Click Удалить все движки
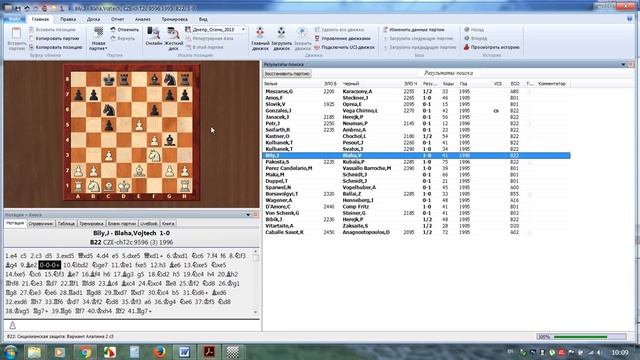 click(x=339, y=30)
